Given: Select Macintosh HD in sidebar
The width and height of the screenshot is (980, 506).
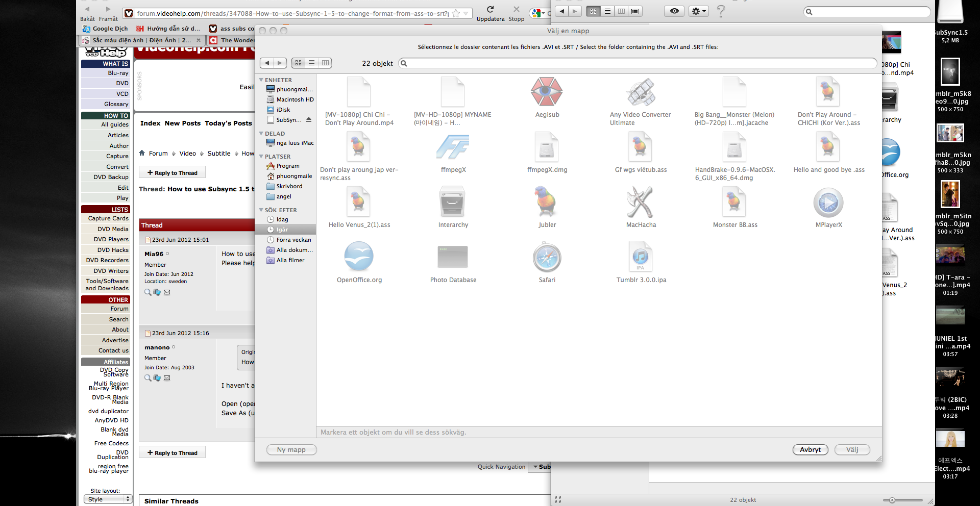Looking at the screenshot, I should [x=290, y=99].
